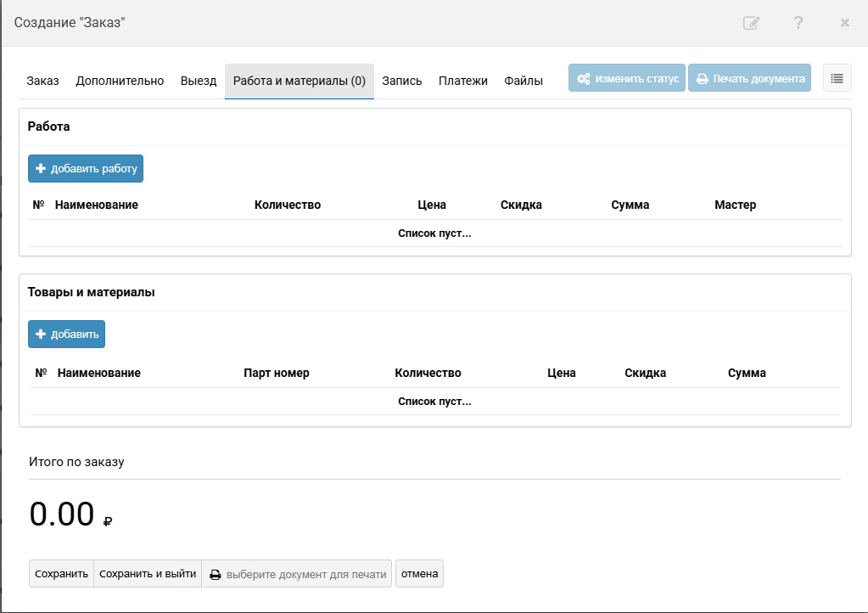Click 'Изменить статус' button

(x=627, y=78)
